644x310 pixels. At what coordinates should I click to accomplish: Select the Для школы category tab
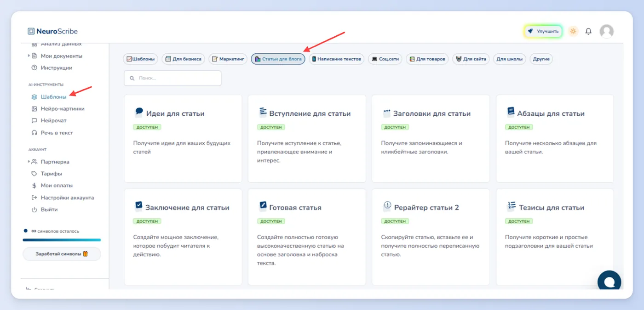pyautogui.click(x=510, y=59)
